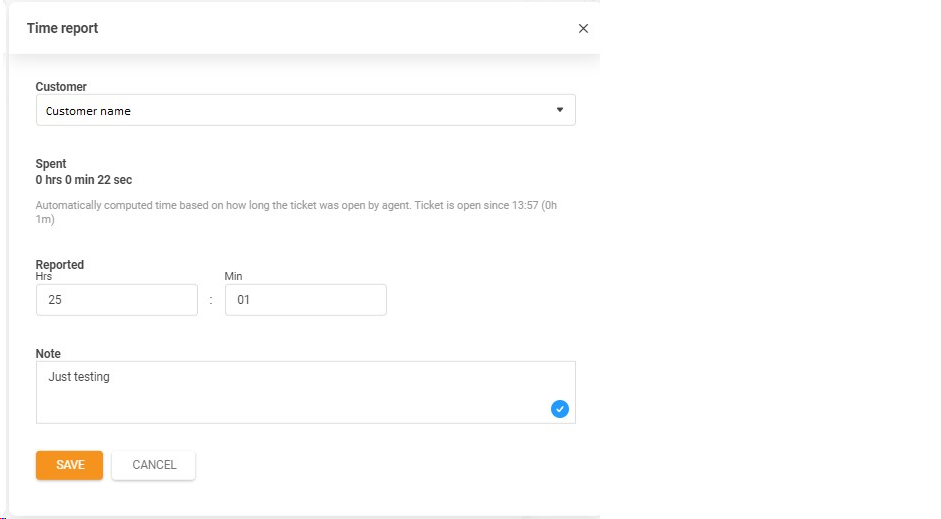Click the Customer dropdown arrow
This screenshot has height=519, width=941.
560,110
